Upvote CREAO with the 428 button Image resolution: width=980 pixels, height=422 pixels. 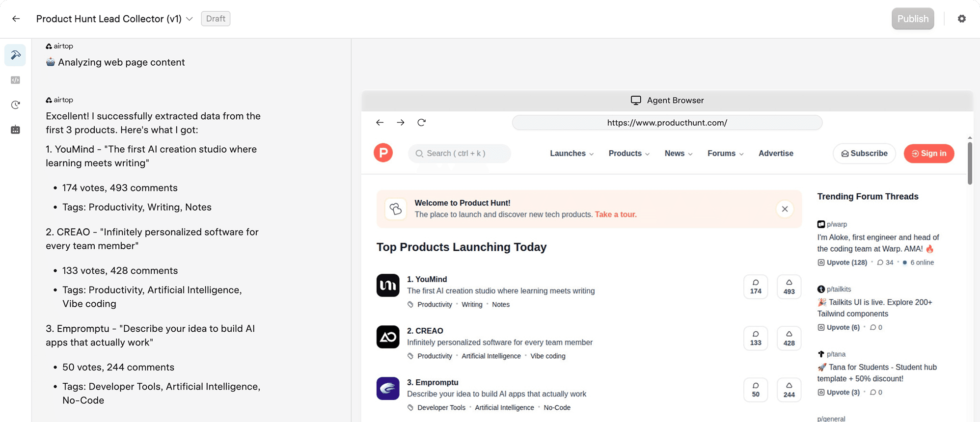(x=789, y=338)
